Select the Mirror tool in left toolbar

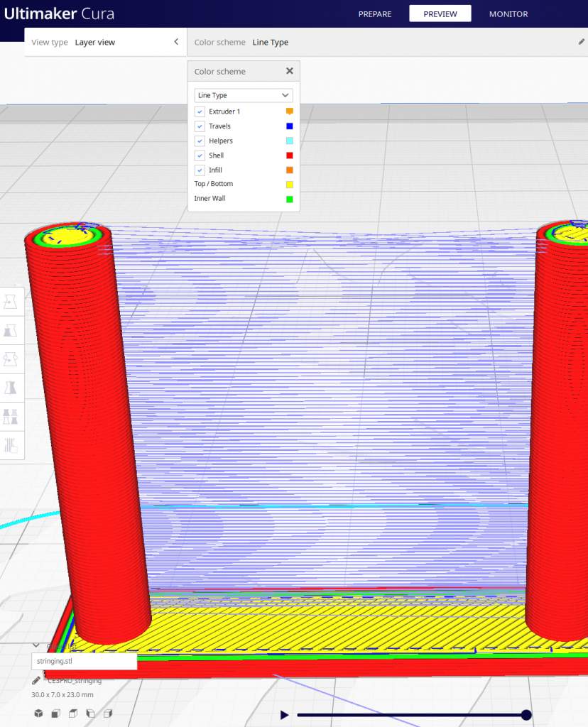11,388
